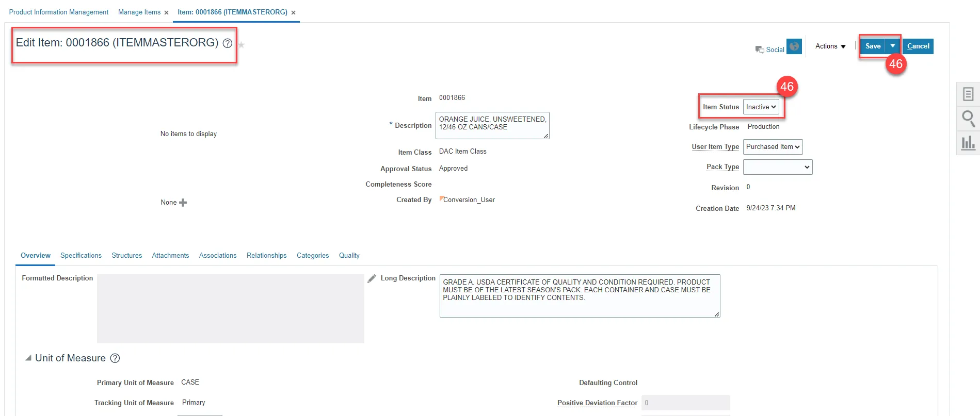Open the Relationships tab

pyautogui.click(x=266, y=256)
